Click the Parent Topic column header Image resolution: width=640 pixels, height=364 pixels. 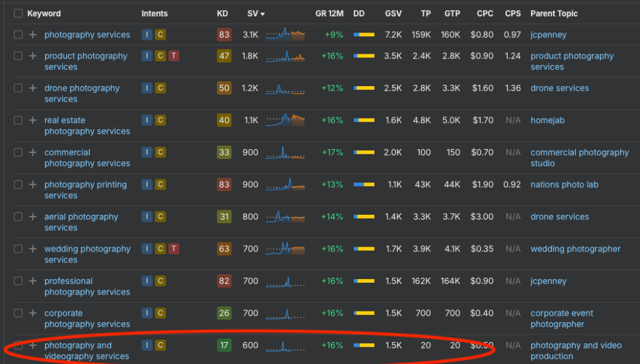(x=554, y=14)
